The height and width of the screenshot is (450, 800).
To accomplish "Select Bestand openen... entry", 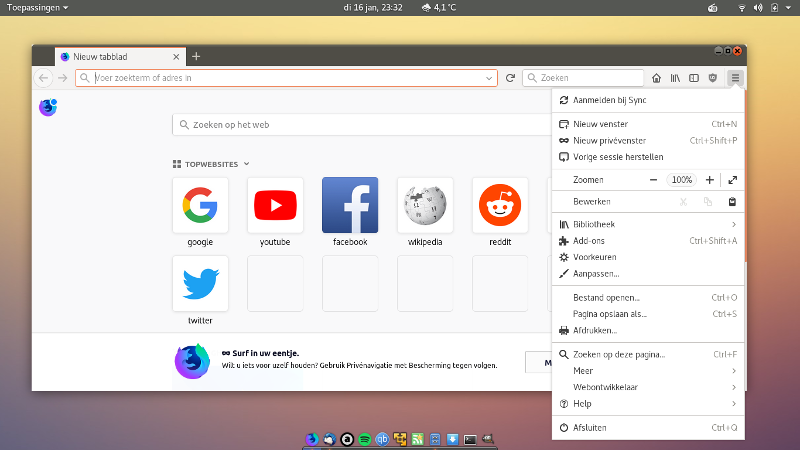I will (648, 297).
